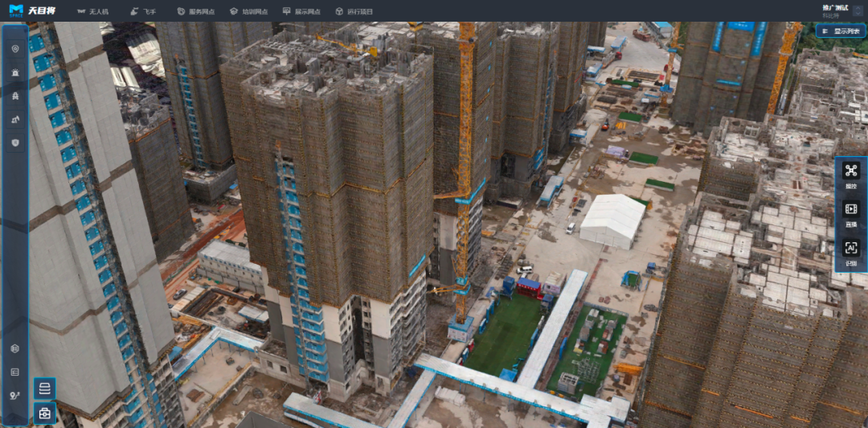Click the excavator machinery sidebar icon
868x428 pixels.
15,120
